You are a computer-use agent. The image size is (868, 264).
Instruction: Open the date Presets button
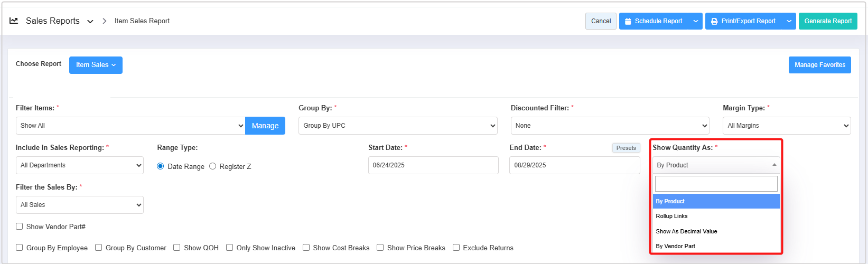coord(626,148)
